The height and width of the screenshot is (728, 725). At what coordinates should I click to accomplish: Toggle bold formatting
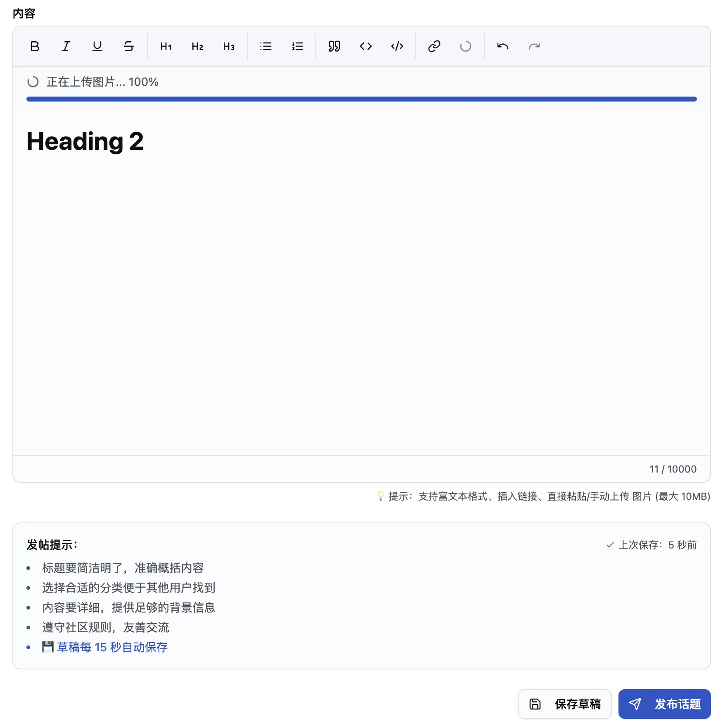(x=35, y=46)
